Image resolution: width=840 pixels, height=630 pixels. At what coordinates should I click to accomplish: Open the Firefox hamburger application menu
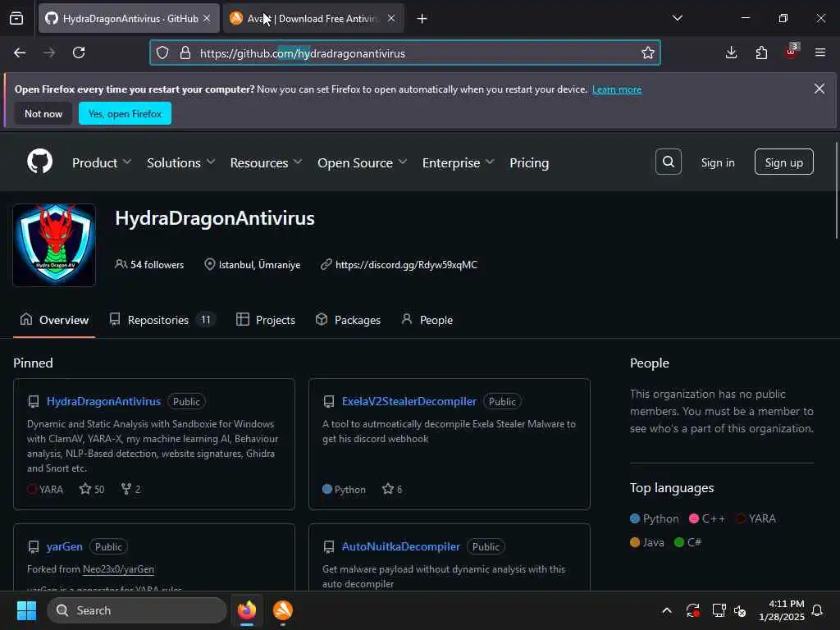pyautogui.click(x=819, y=52)
